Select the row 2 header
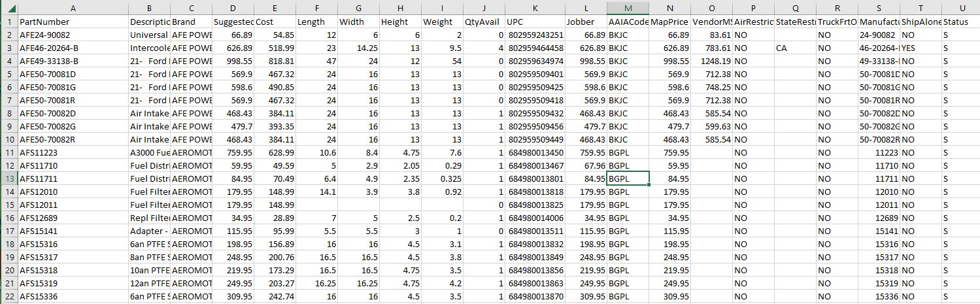The height and width of the screenshot is (304, 980). [8, 35]
